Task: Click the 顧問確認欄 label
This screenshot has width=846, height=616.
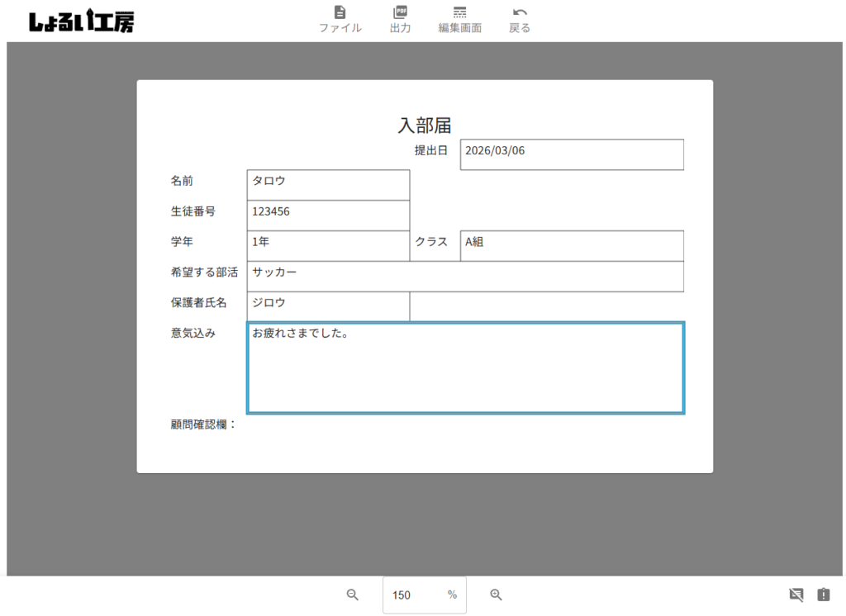Action: 203,424
